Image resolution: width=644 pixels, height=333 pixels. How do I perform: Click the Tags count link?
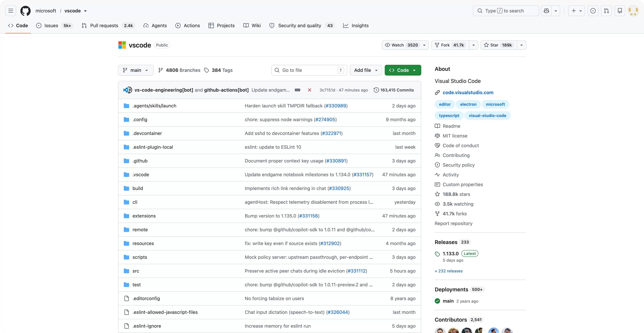(218, 70)
